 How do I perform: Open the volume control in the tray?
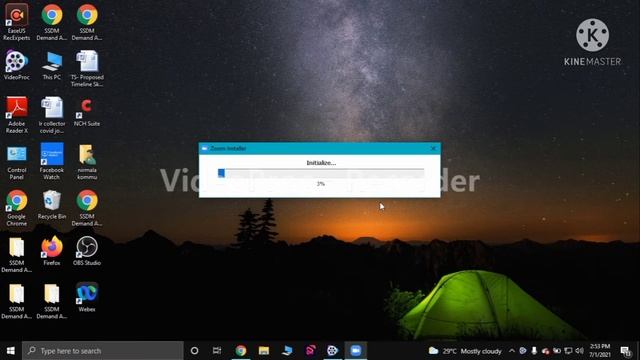click(579, 351)
